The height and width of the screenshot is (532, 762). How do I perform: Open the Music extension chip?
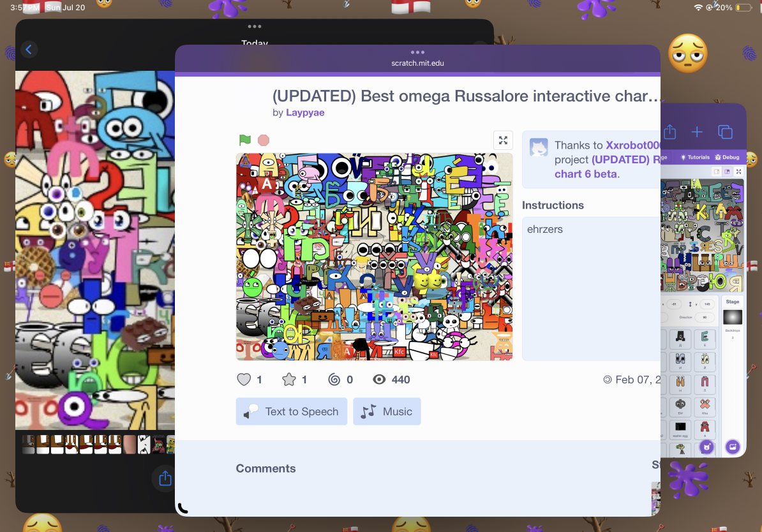click(x=387, y=411)
